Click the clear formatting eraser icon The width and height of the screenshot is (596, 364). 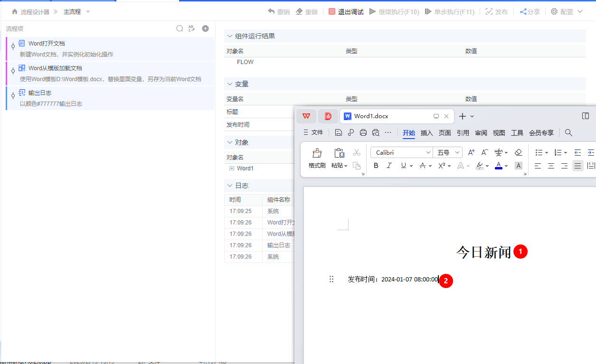pos(519,152)
